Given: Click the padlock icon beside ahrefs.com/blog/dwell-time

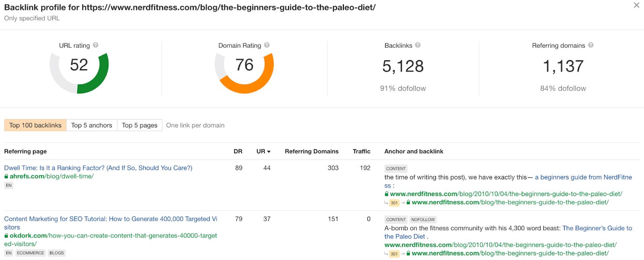Looking at the screenshot, I should 6,176.
